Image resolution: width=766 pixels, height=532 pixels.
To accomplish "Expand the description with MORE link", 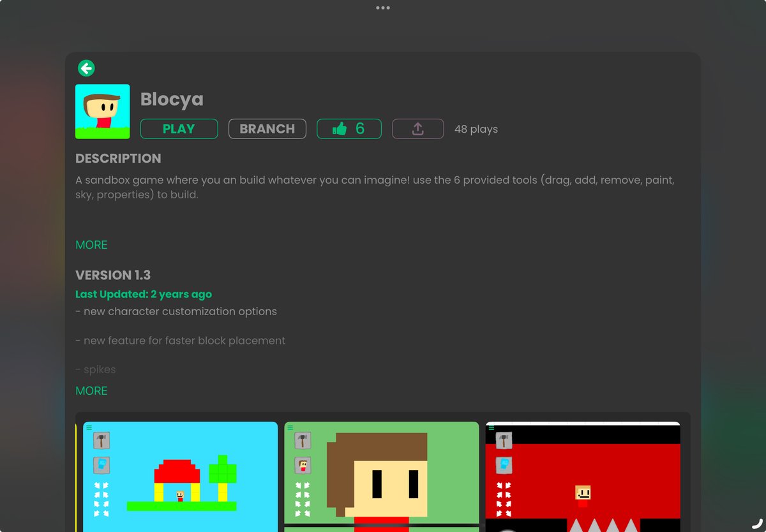I will tap(91, 245).
